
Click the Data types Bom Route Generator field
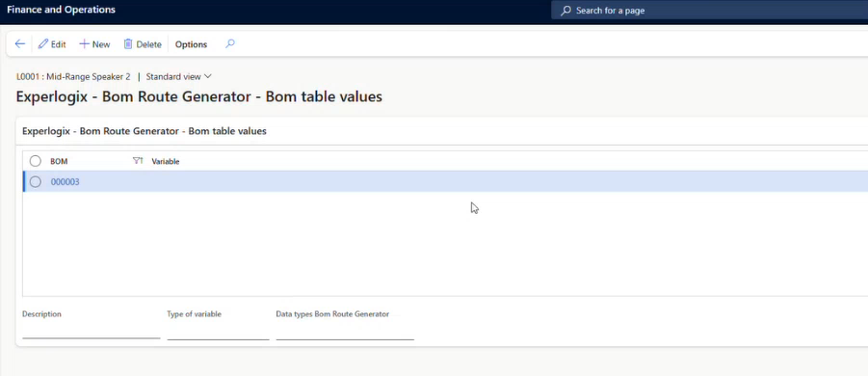345,331
